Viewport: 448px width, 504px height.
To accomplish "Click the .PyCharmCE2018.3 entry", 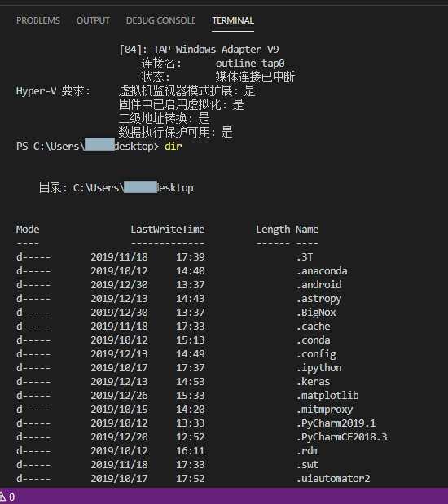I will pos(342,436).
